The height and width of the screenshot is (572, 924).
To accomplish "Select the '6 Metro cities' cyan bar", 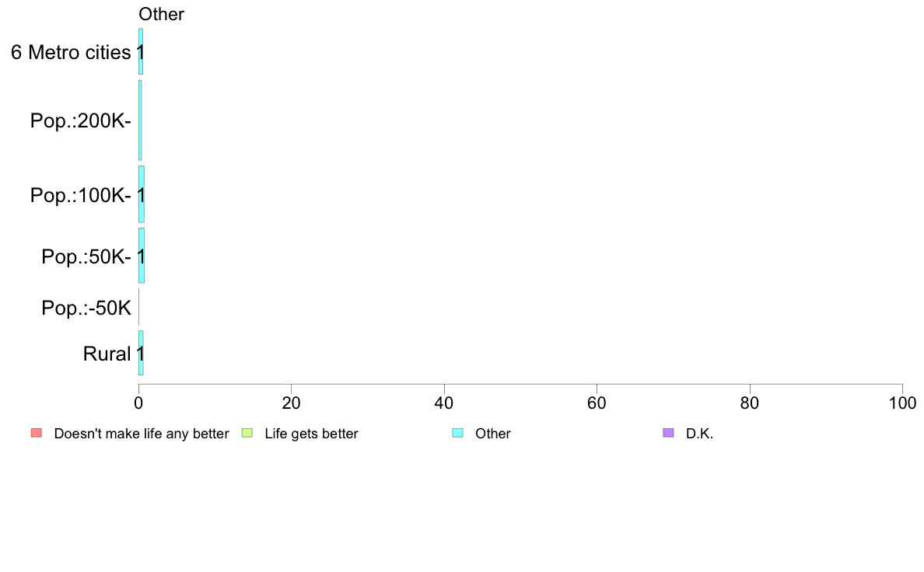I will coord(141,51).
